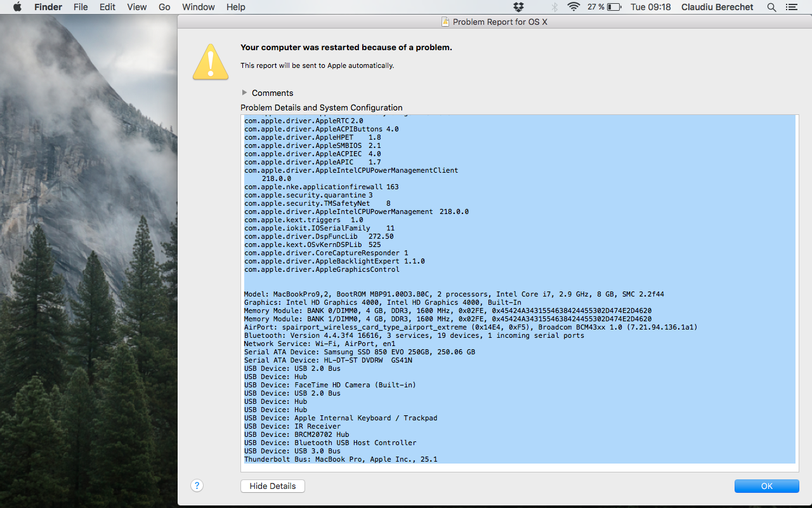Viewport: 812px width, 508px height.
Task: Click the Network Service Wi-Fi line
Action: coord(320,344)
